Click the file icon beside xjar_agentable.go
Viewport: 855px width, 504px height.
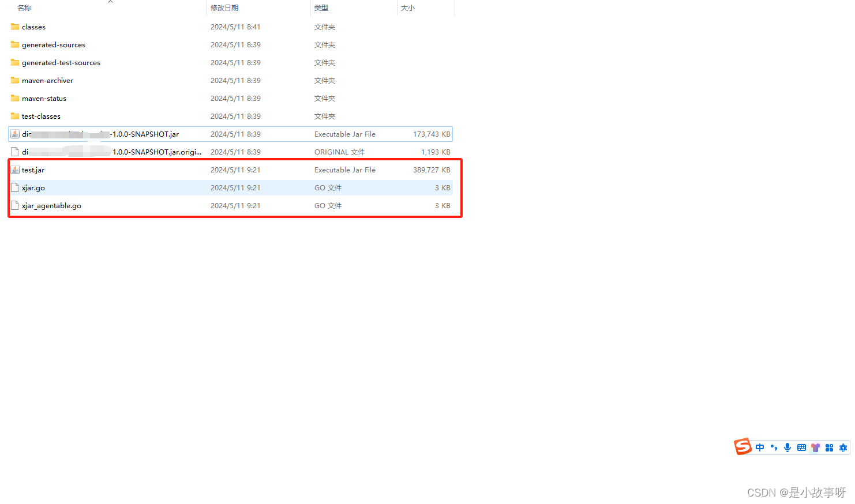click(x=15, y=205)
